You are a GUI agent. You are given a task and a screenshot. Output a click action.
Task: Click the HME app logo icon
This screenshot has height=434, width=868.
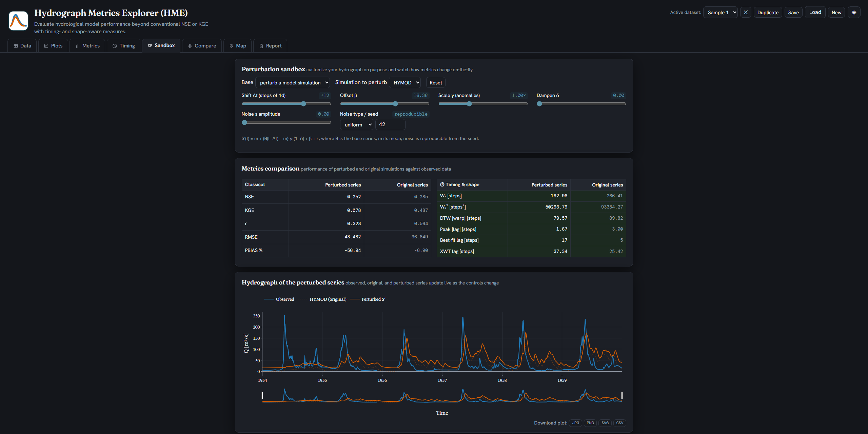pyautogui.click(x=18, y=21)
